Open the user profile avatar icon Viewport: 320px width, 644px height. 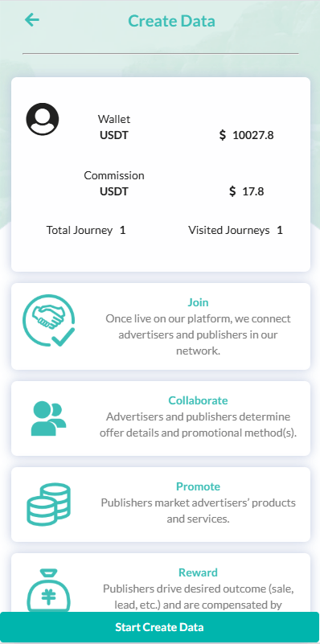(43, 119)
